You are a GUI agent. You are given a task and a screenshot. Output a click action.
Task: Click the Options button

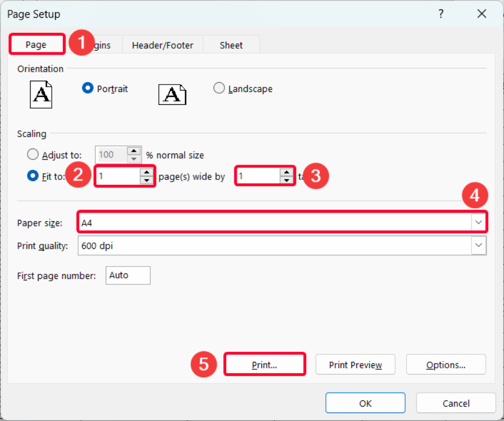[x=445, y=364]
